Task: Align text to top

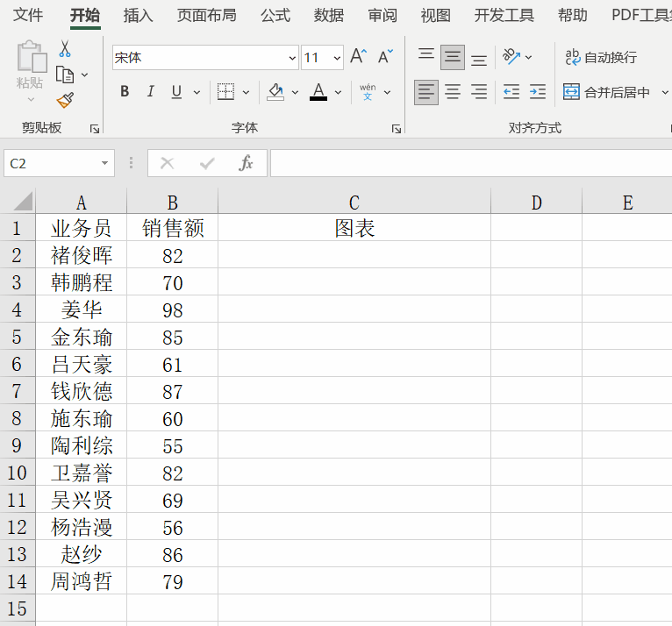Action: pyautogui.click(x=426, y=56)
